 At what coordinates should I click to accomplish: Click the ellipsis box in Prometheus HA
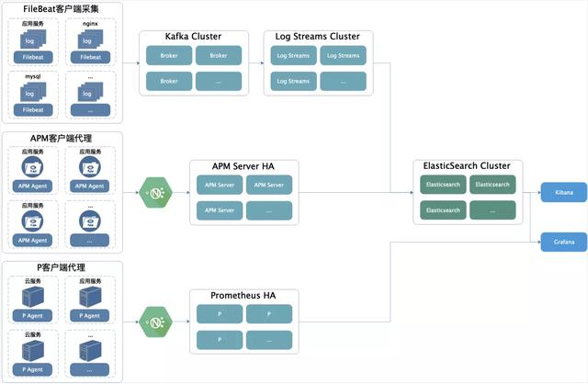tap(268, 339)
